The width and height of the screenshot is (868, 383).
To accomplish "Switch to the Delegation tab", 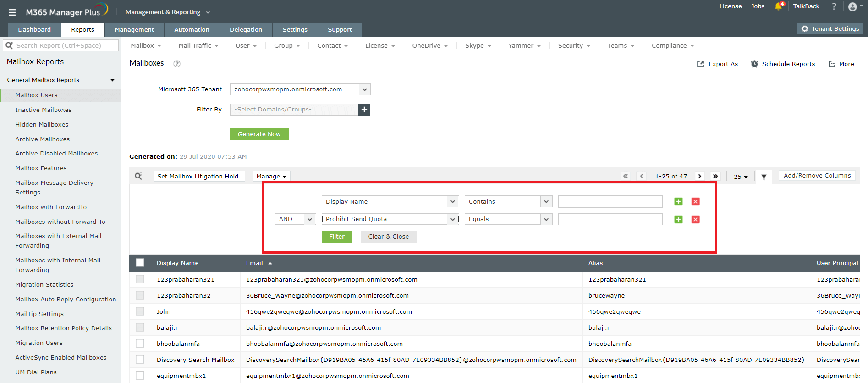I will point(246,30).
